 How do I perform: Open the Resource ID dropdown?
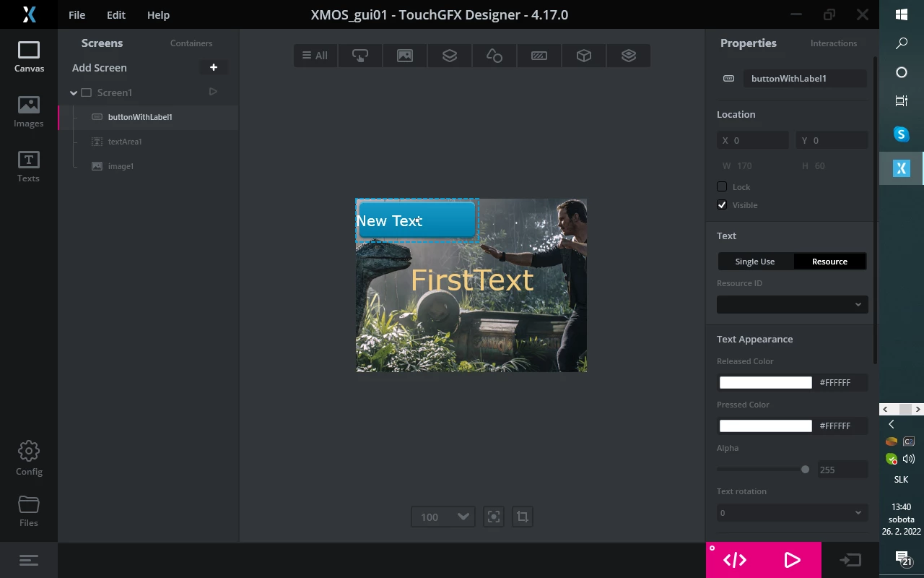pyautogui.click(x=793, y=304)
